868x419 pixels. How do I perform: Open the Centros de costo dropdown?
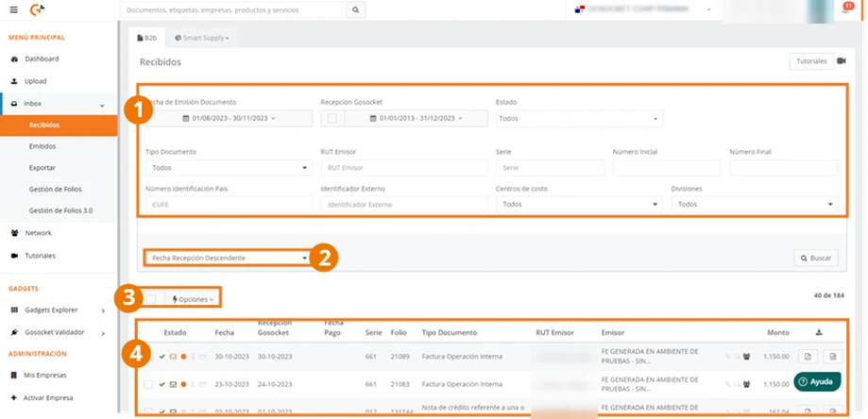tap(579, 204)
